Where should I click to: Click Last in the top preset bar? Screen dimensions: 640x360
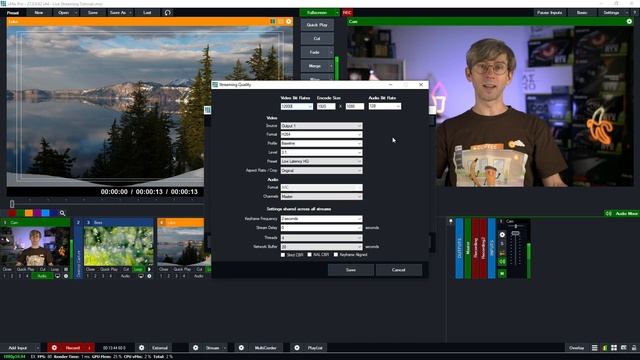147,13
